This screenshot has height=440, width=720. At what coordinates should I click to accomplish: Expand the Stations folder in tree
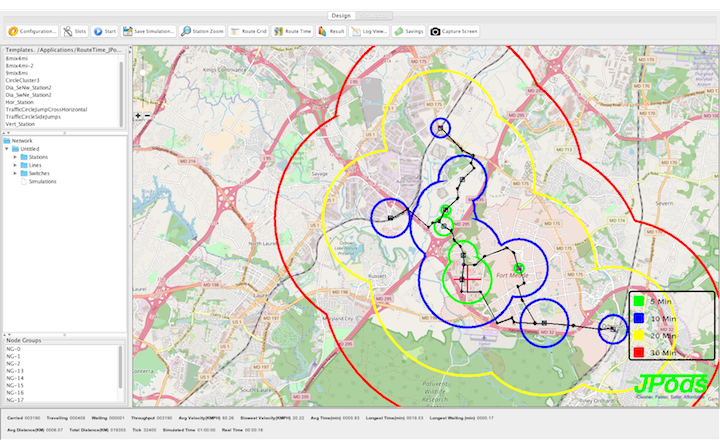[15, 157]
